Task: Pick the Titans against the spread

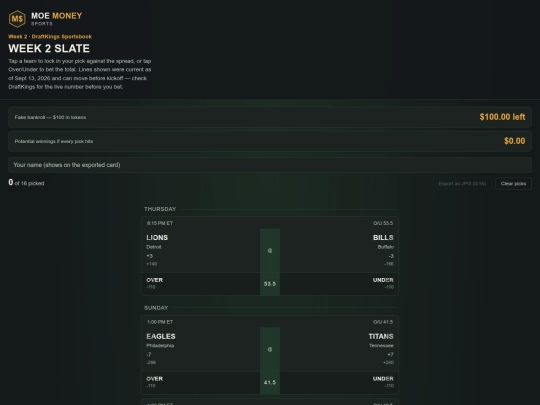Action: coord(339,349)
